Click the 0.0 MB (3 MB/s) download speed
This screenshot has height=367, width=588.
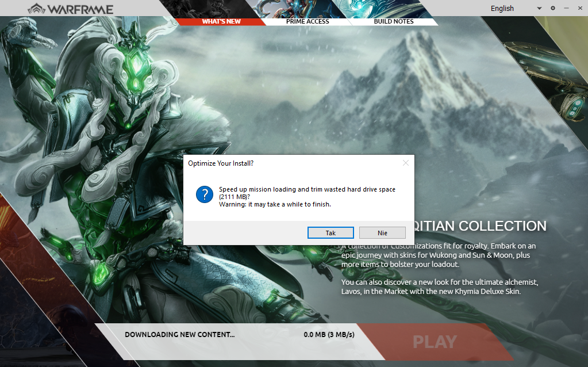[x=329, y=334]
